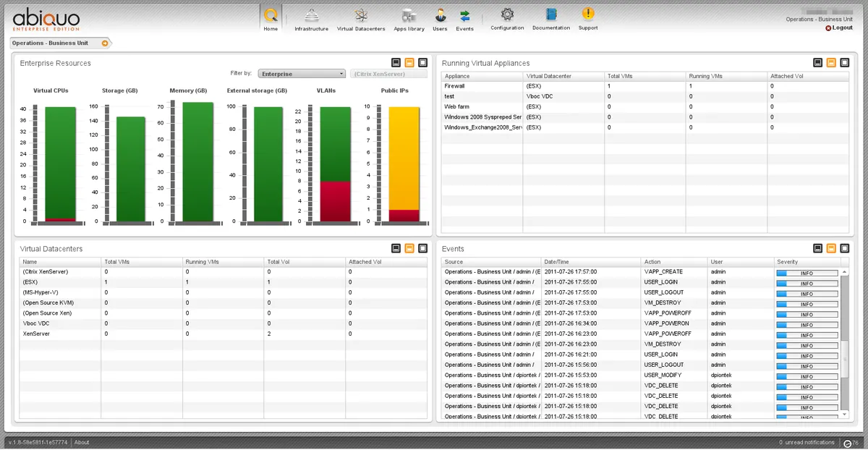Viewport: 868px width, 450px height.
Task: Select the Web farm appliance row
Action: [x=645, y=106]
